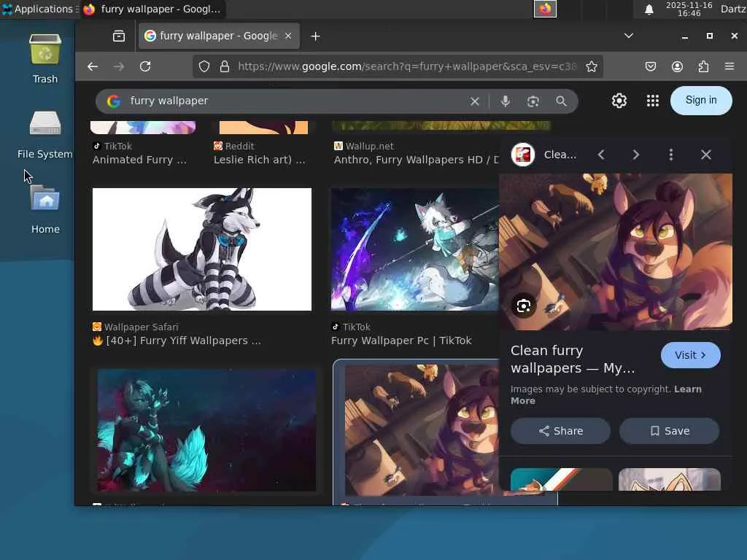Reload the current page

[x=145, y=66]
